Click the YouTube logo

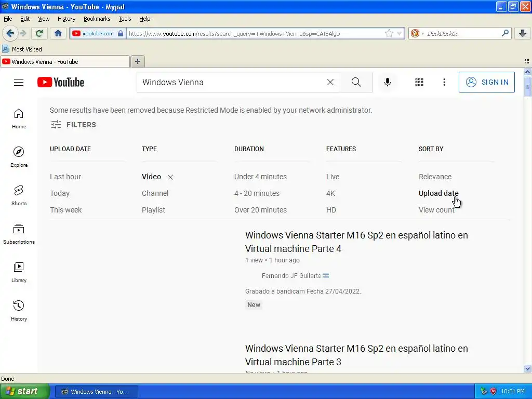61,82
